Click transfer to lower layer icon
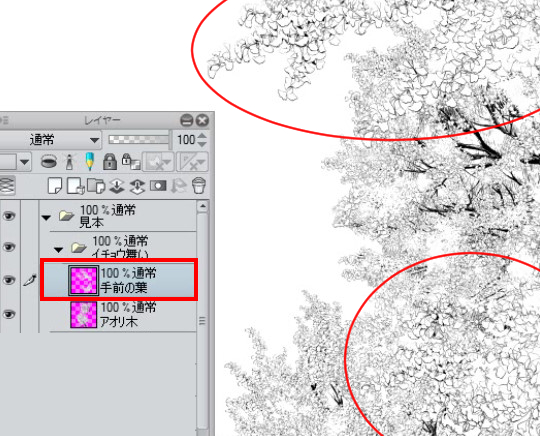The width and height of the screenshot is (540, 436). [x=117, y=186]
